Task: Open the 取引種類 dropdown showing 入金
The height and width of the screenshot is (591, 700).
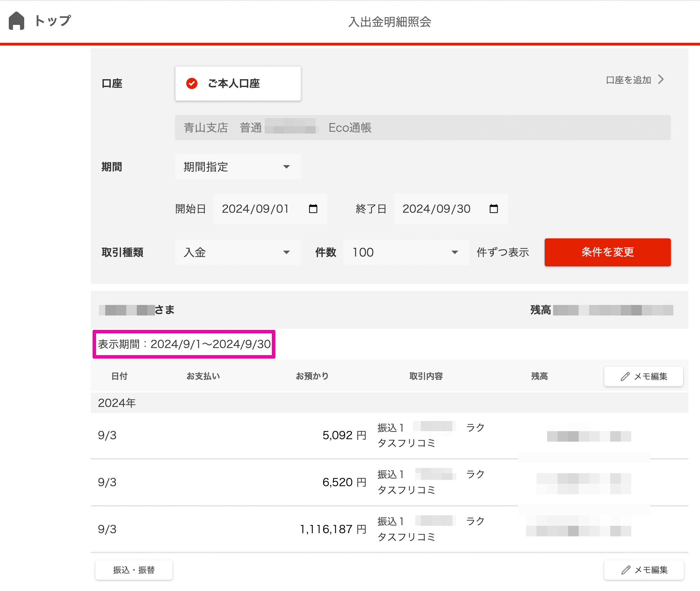Action: click(x=238, y=252)
